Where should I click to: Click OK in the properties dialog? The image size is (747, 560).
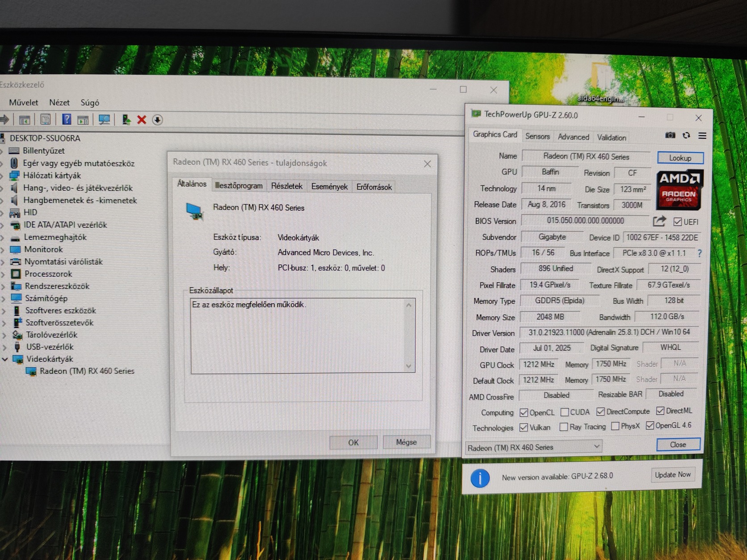pos(353,442)
